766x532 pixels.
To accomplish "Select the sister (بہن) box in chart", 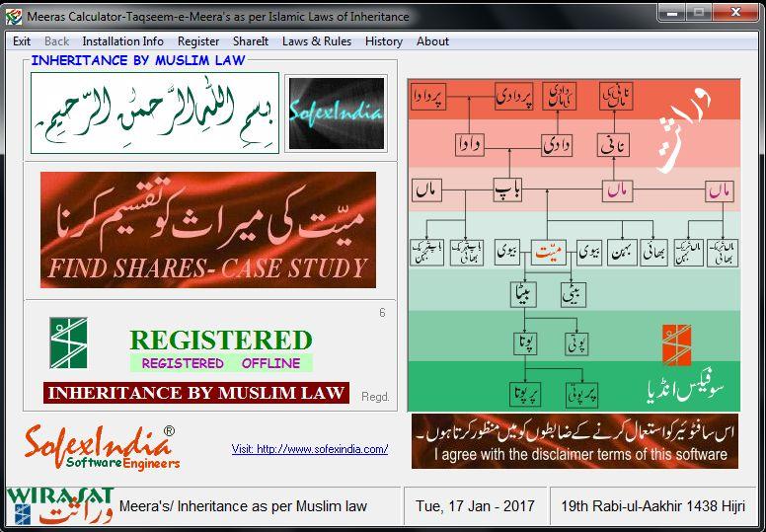I will [622, 253].
